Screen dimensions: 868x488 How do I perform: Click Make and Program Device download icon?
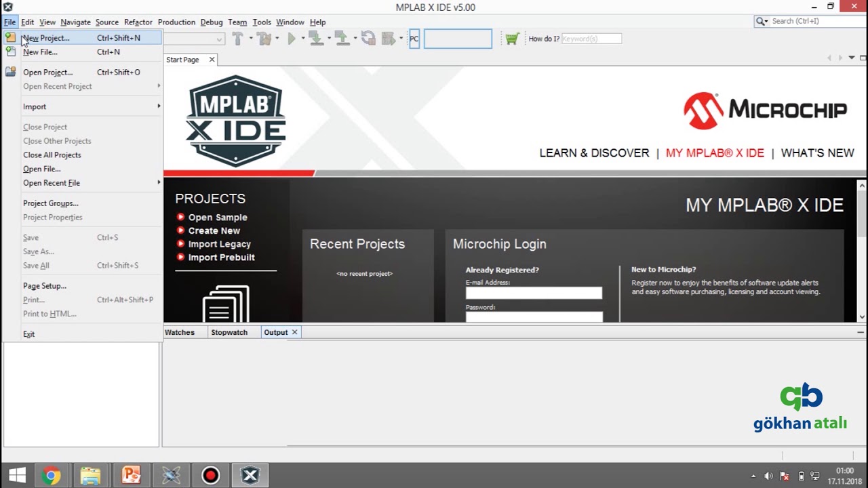315,39
